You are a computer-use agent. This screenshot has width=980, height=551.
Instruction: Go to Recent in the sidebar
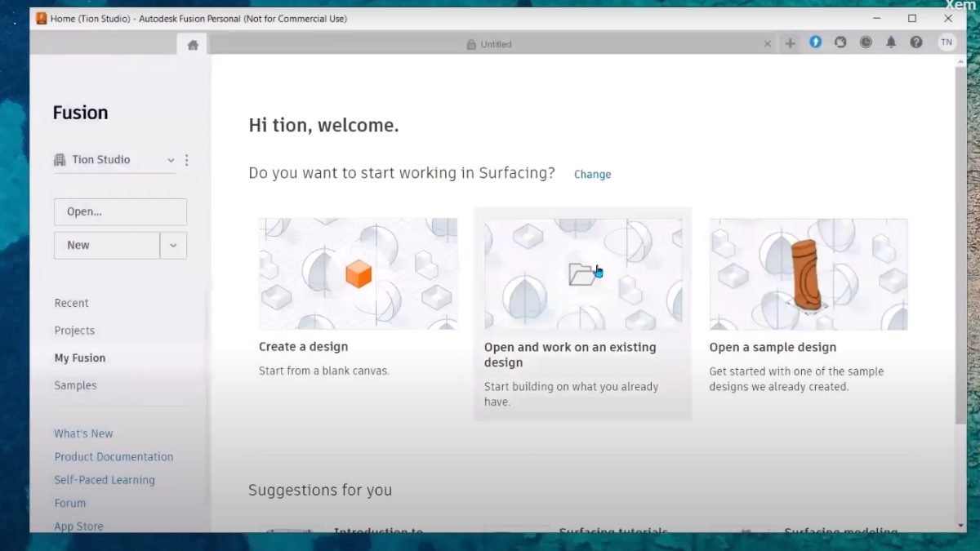click(72, 303)
